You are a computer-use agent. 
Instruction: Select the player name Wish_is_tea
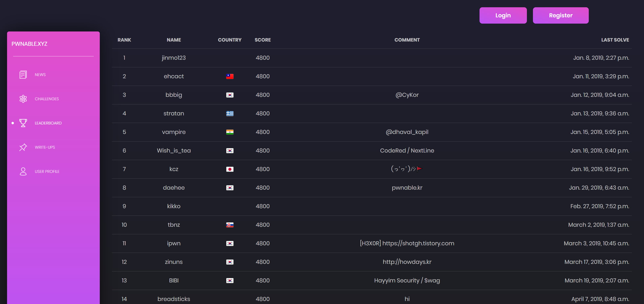pyautogui.click(x=174, y=151)
